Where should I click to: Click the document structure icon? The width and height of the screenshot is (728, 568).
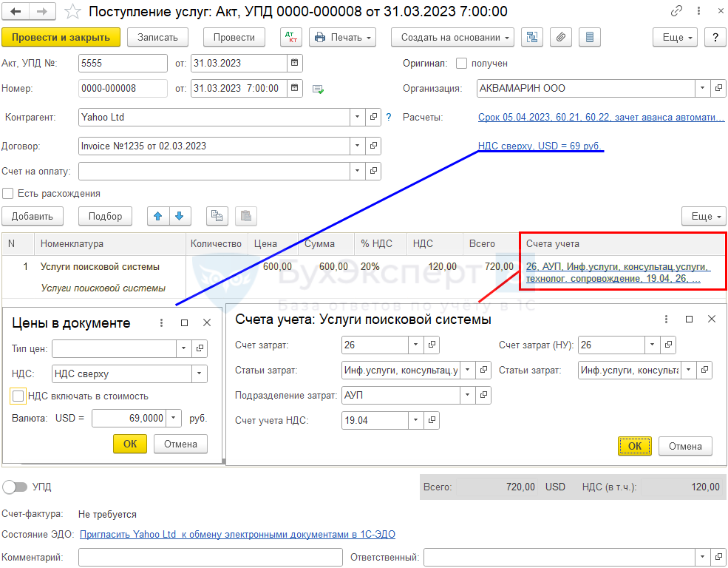coord(531,37)
